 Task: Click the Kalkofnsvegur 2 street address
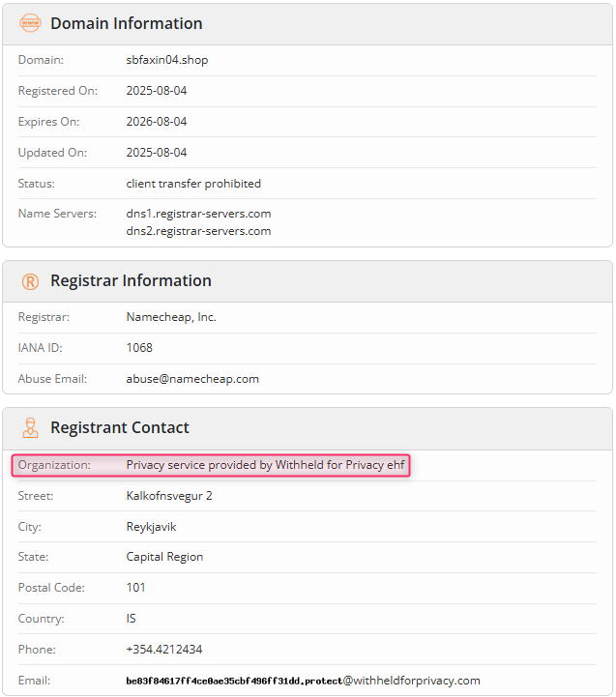pyautogui.click(x=169, y=496)
